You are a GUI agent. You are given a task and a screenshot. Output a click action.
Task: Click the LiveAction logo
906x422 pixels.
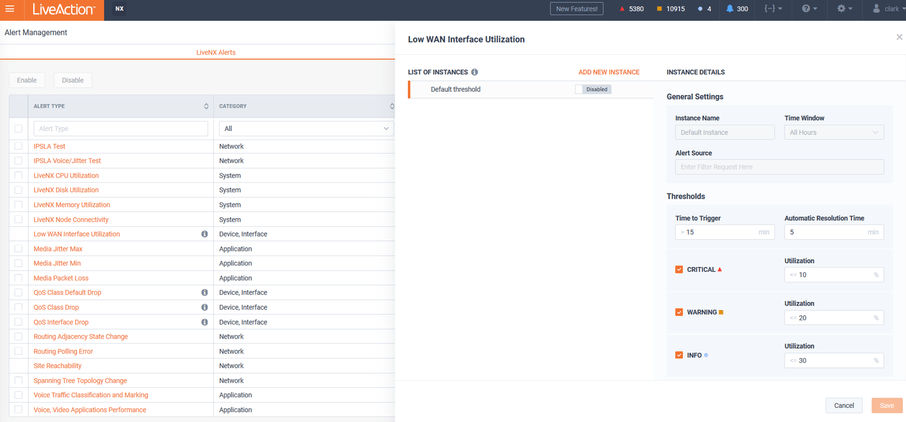click(63, 9)
